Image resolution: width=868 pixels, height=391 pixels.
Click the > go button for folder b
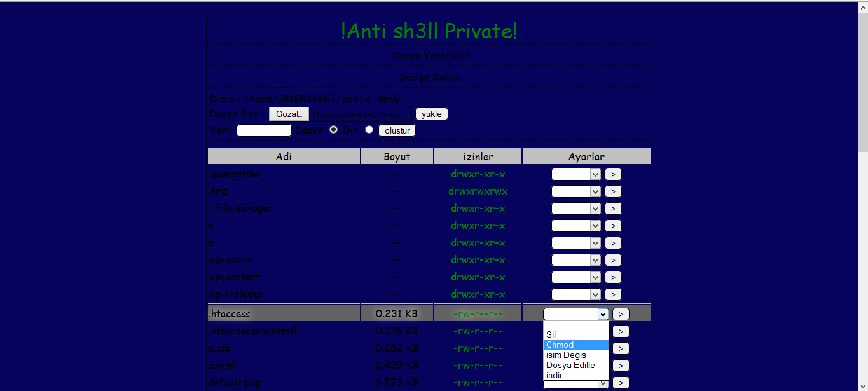(x=613, y=243)
